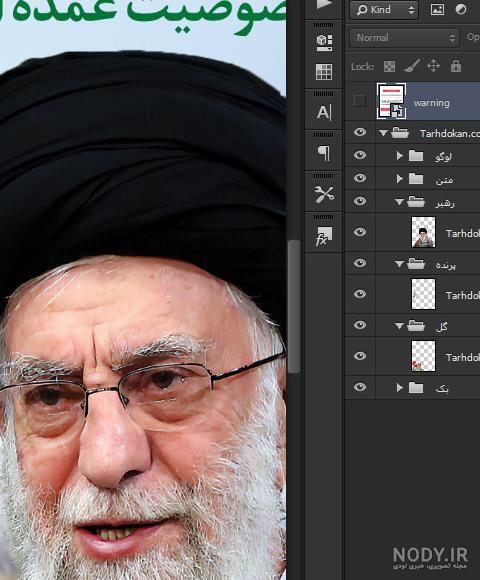This screenshot has height=580, width=480.
Task: Click the Lock position move icon
Action: point(433,66)
